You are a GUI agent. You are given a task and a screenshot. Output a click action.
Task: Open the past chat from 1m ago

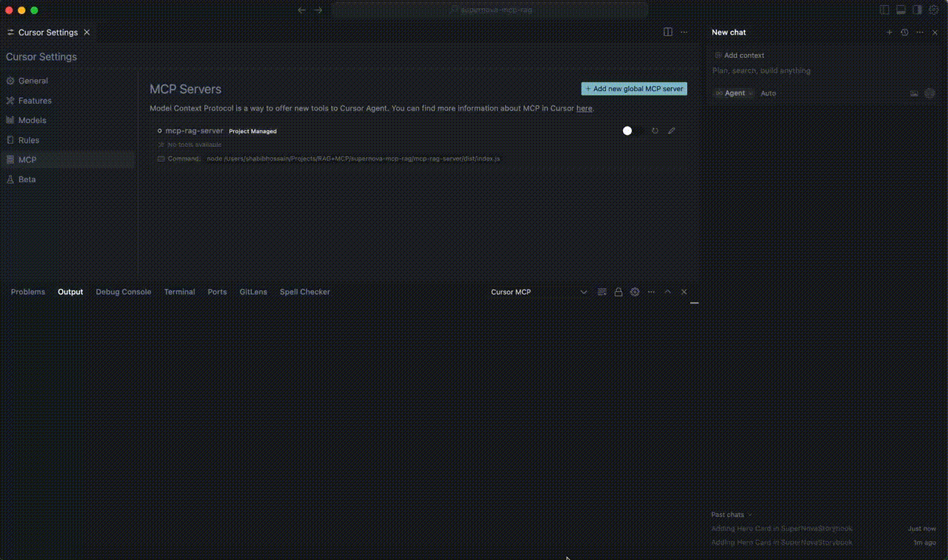click(824, 542)
